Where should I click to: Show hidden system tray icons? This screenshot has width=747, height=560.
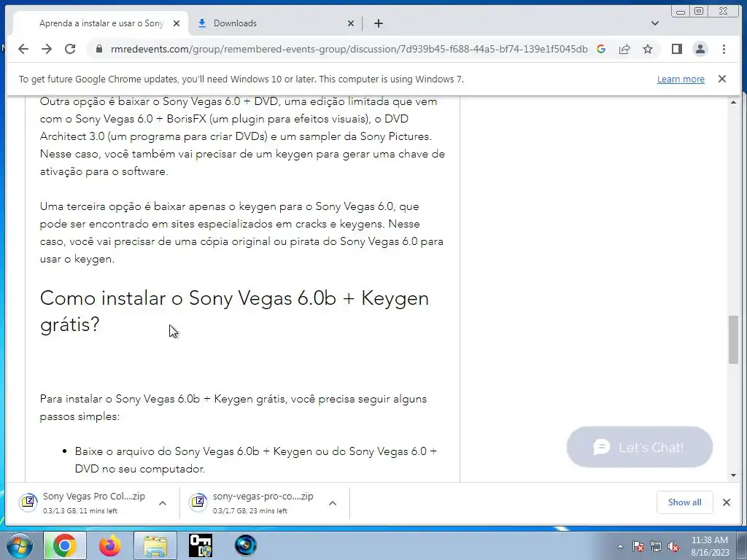tap(620, 547)
